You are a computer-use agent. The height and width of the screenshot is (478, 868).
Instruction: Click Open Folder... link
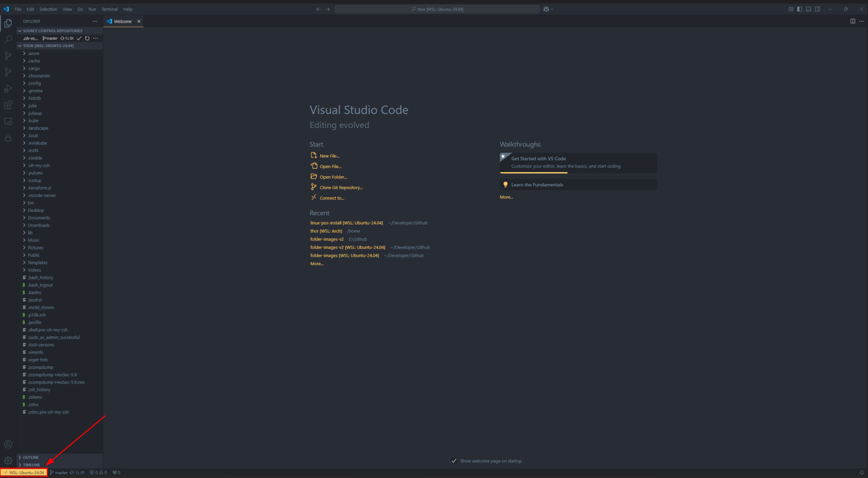[x=328, y=177]
